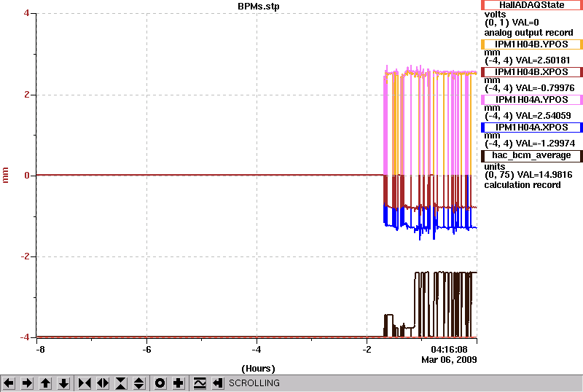
Task: Click the 'analog output record' description
Action: [529, 33]
